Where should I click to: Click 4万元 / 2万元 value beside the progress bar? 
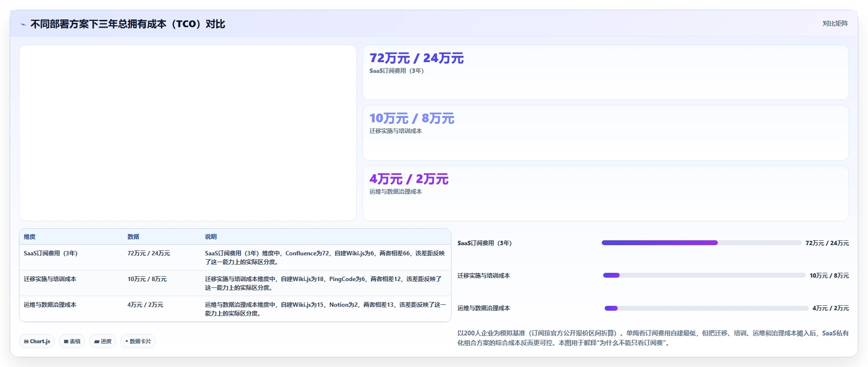[x=831, y=308]
